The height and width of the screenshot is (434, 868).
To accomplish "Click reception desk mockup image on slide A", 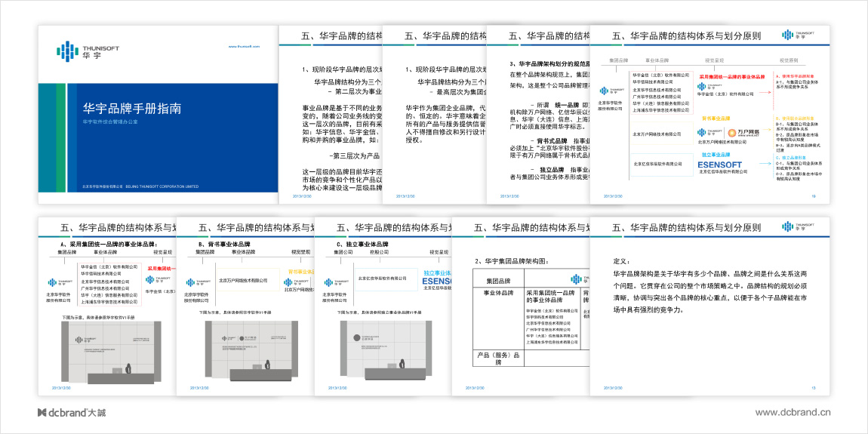I will pyautogui.click(x=111, y=352).
